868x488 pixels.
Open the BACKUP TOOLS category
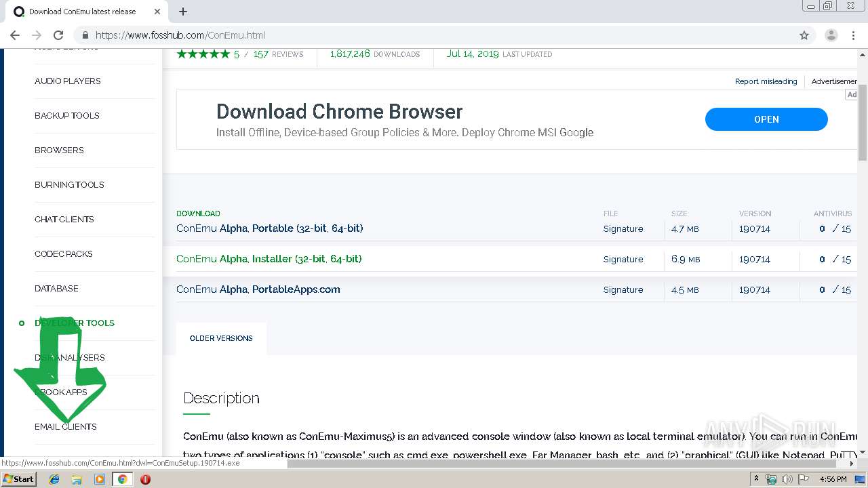pyautogui.click(x=66, y=115)
